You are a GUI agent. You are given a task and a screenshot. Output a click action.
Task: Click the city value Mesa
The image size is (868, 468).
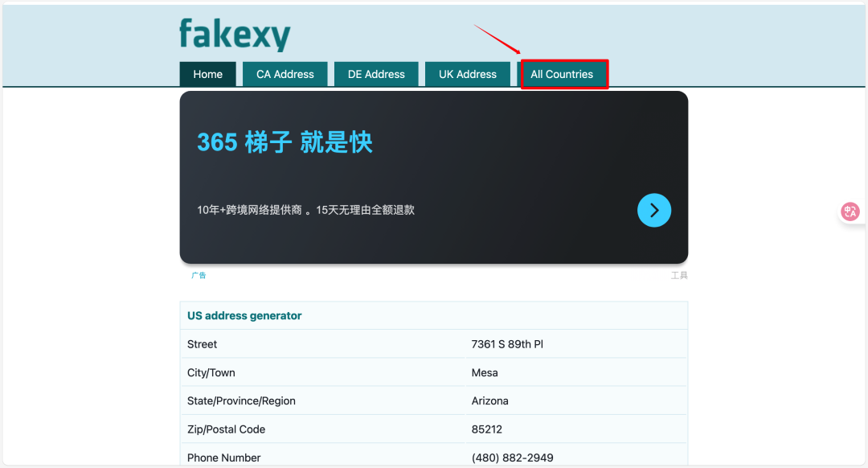pos(485,373)
